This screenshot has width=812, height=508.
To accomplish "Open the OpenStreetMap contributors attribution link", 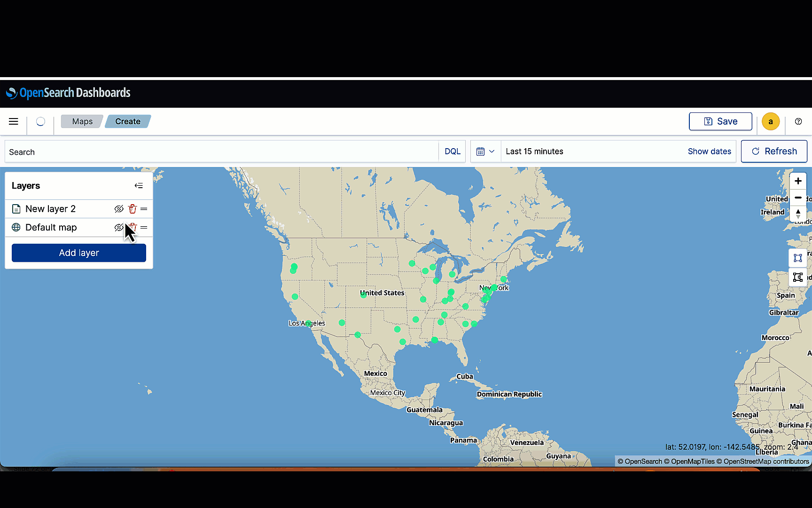I will [763, 461].
